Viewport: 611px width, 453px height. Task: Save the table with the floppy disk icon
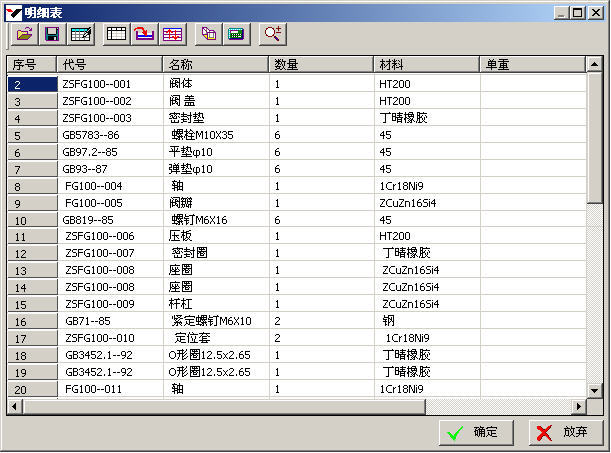(52, 34)
